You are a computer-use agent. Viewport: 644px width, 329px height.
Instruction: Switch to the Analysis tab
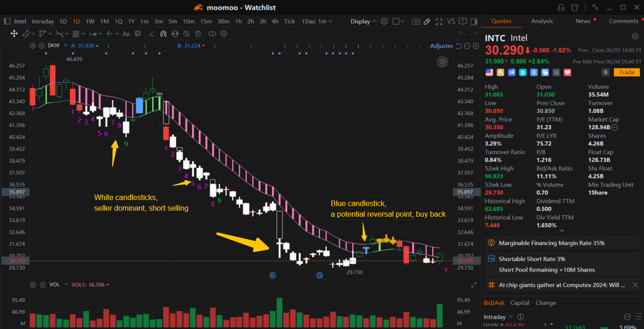coord(542,21)
